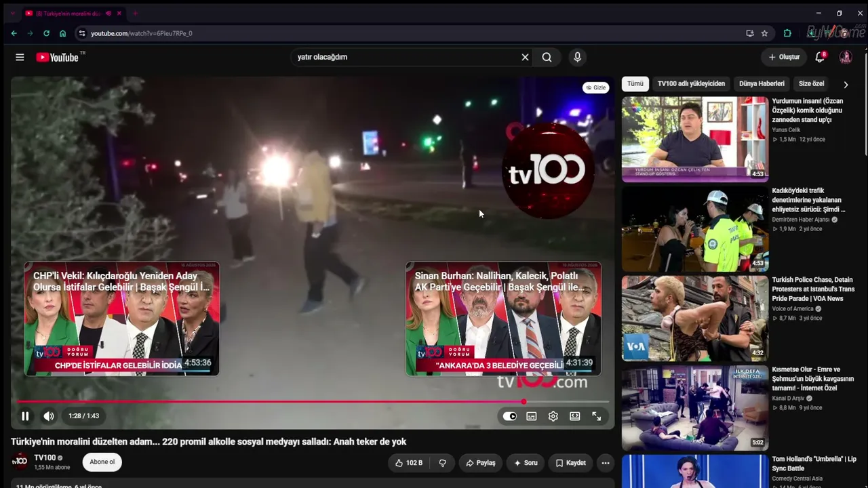Open the Oluştur create menu

click(x=784, y=58)
